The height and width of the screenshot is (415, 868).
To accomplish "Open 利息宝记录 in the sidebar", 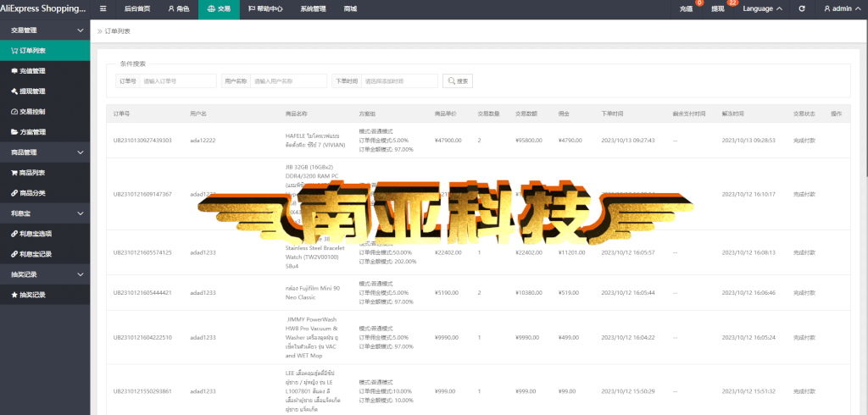I will [45, 254].
